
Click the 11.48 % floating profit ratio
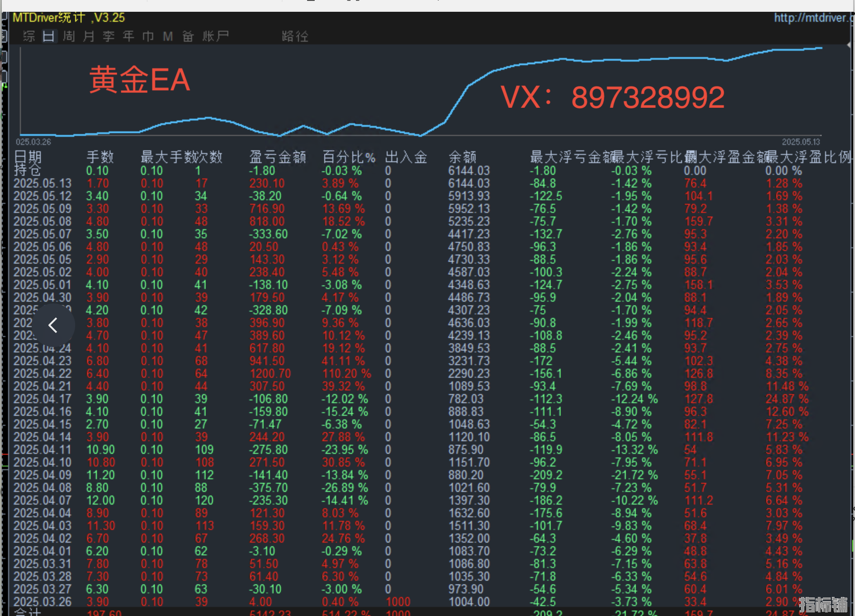point(787,386)
